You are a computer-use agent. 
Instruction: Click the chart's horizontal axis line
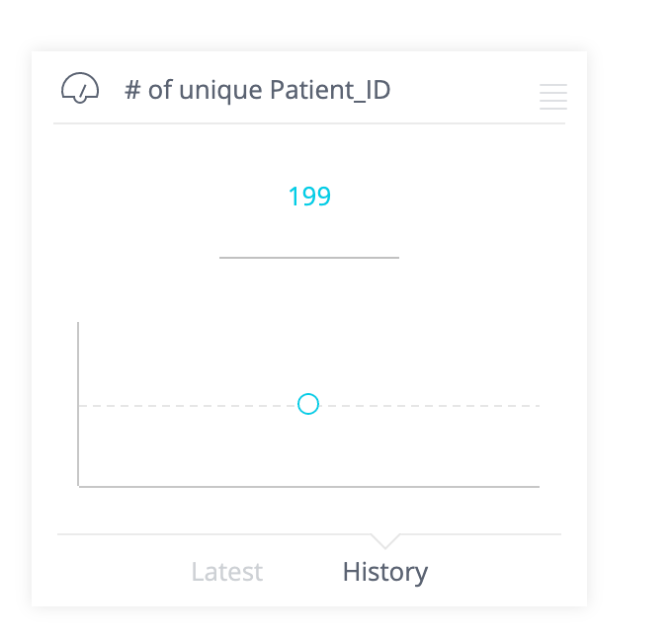[x=308, y=487]
